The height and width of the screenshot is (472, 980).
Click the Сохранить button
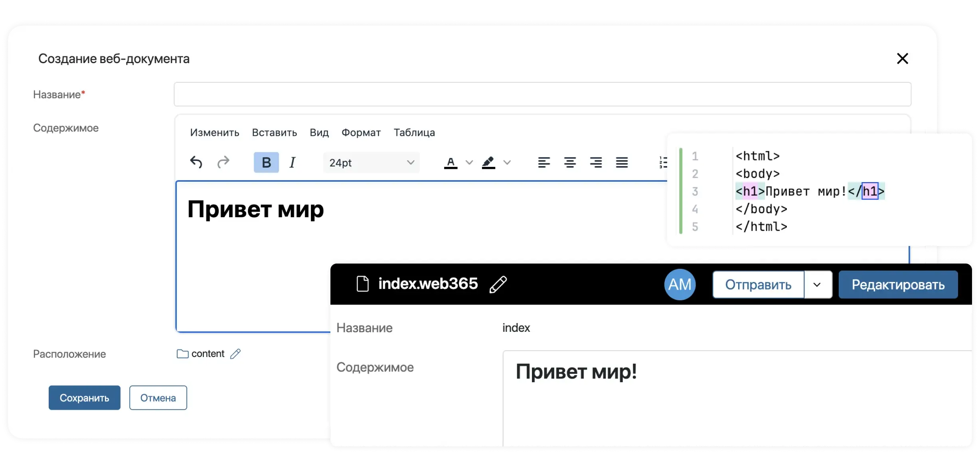(84, 398)
